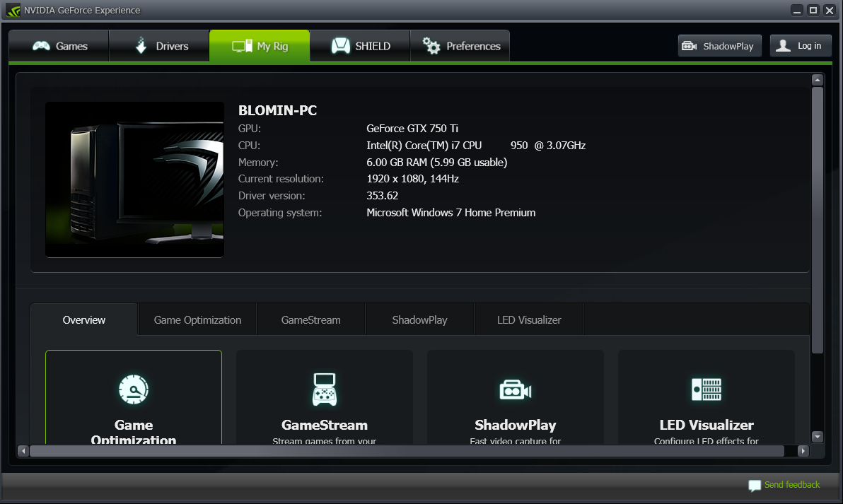Click the vertical scrollbar down arrow
Viewport: 843px width, 504px height.
[818, 437]
